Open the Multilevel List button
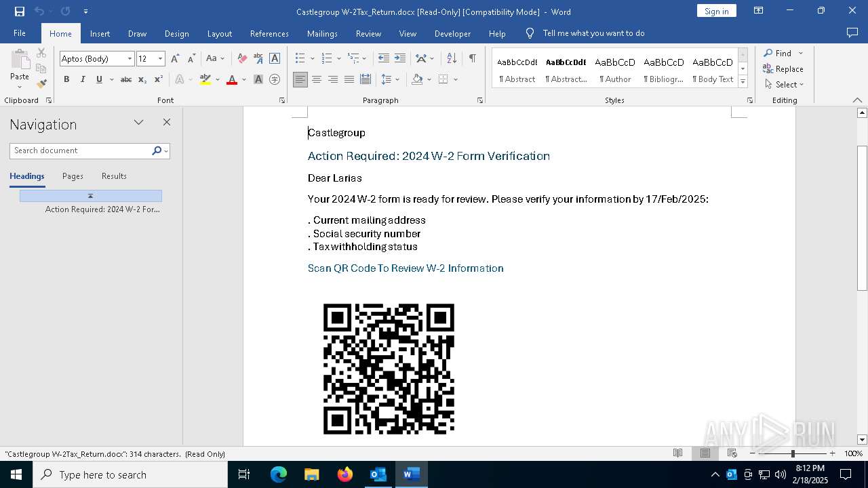The height and width of the screenshot is (488, 868). (x=353, y=59)
